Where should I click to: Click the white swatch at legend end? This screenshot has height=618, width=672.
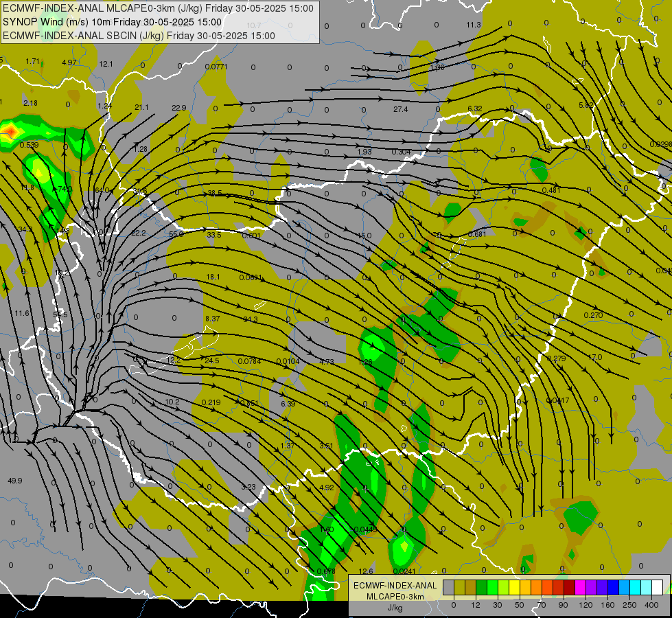[x=658, y=587]
